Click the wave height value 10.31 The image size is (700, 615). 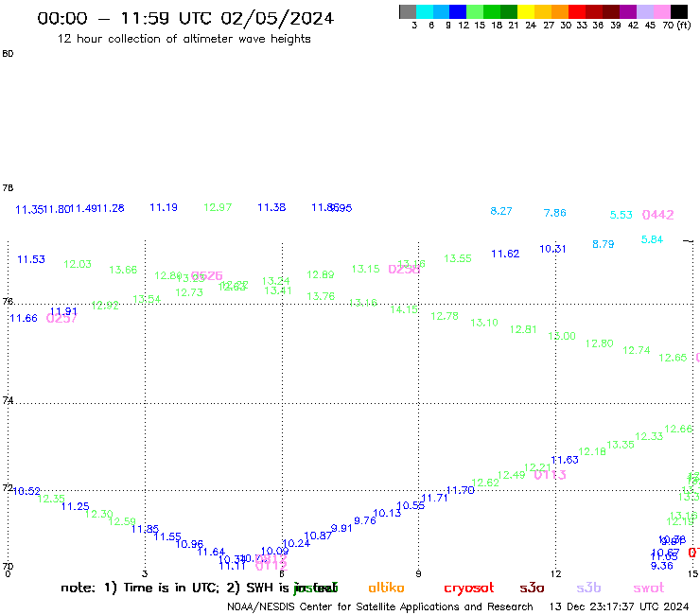coord(552,249)
